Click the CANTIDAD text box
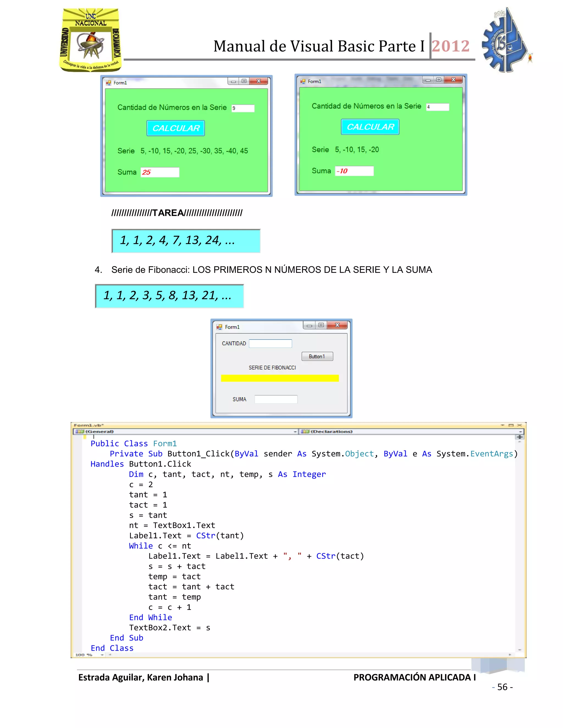 point(271,343)
